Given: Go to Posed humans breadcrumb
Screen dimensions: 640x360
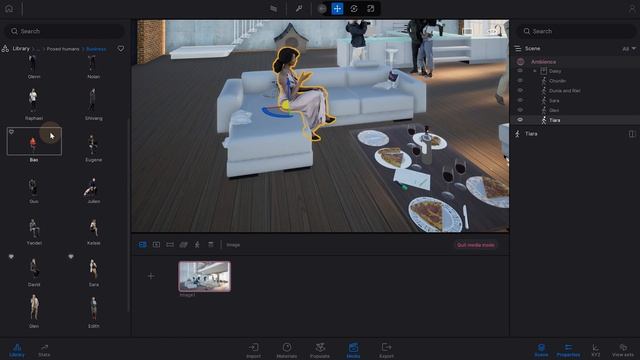Looking at the screenshot, I should point(63,49).
